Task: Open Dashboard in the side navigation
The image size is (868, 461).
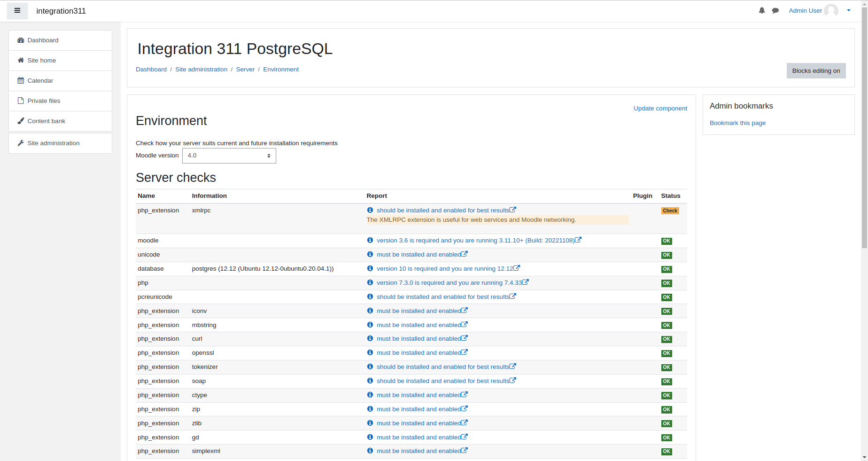Action: click(60, 40)
